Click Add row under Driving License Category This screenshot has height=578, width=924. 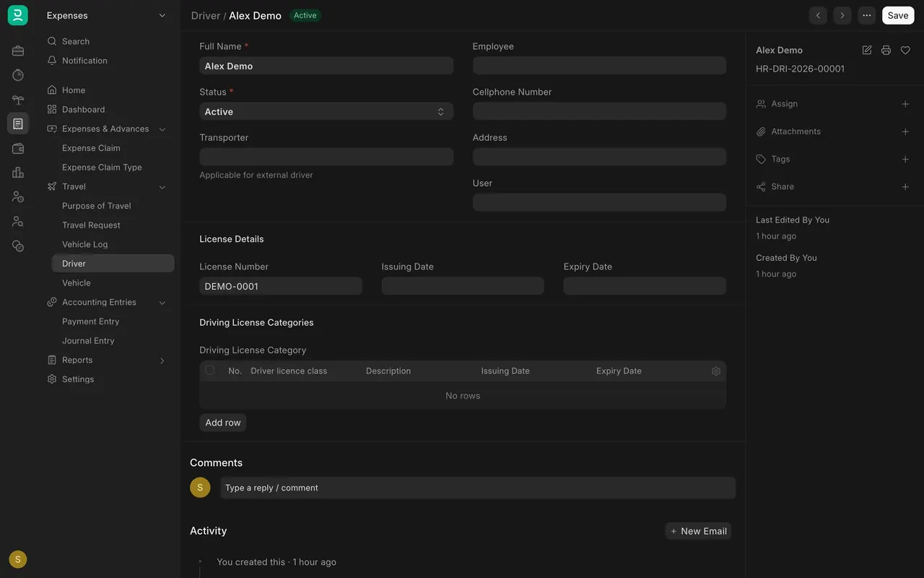(x=223, y=423)
